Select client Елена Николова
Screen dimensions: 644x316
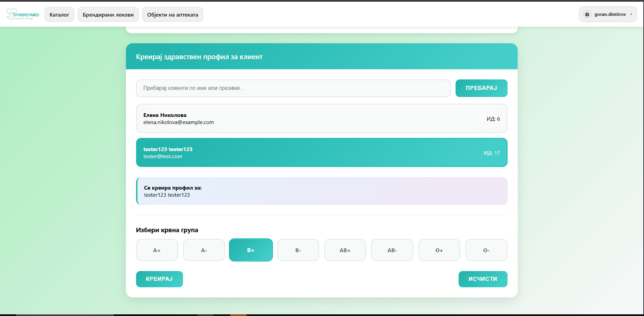pyautogui.click(x=321, y=119)
